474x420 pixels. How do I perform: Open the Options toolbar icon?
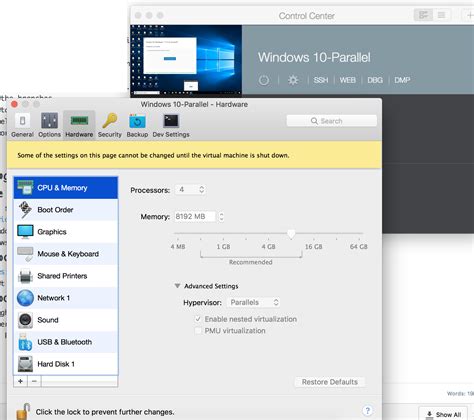49,121
